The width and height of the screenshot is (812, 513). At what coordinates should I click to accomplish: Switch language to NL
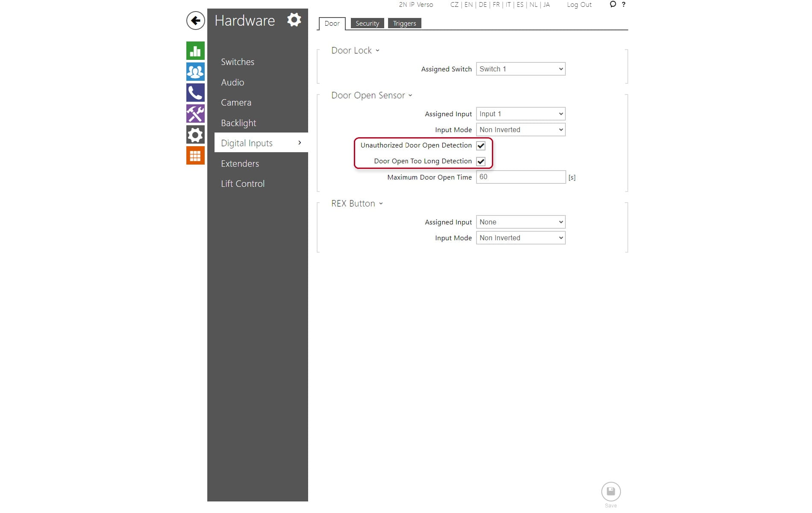[533, 5]
